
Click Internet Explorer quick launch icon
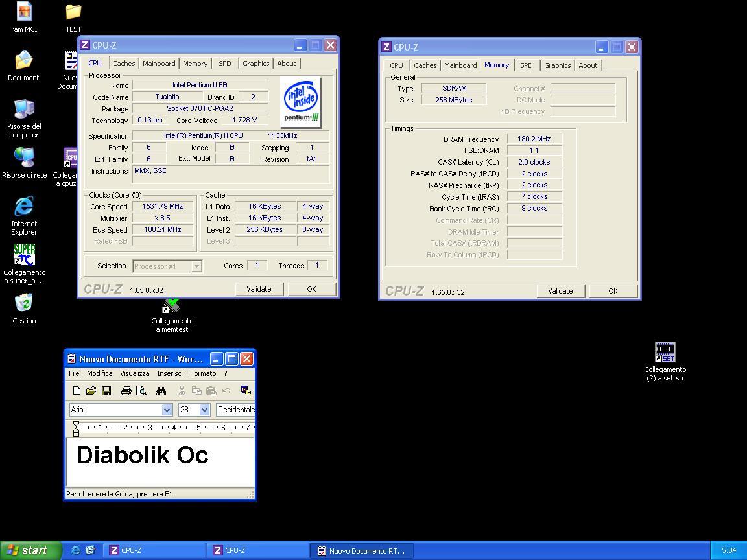(75, 550)
